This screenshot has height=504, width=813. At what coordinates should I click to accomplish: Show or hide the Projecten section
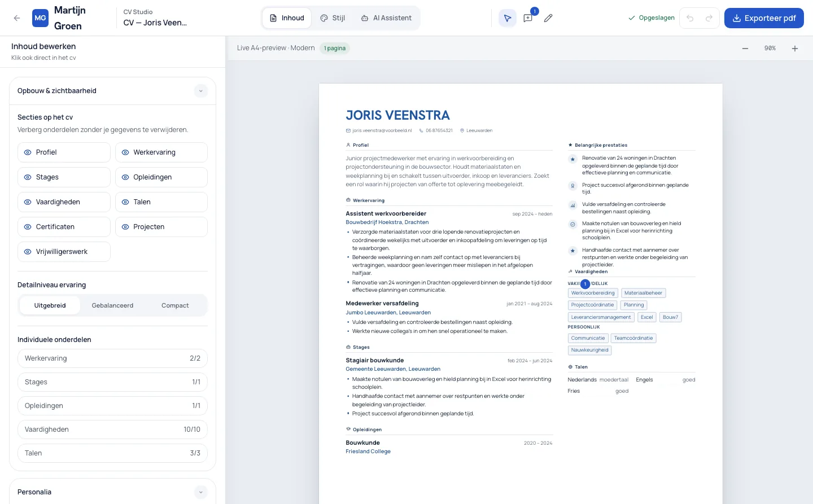click(161, 227)
